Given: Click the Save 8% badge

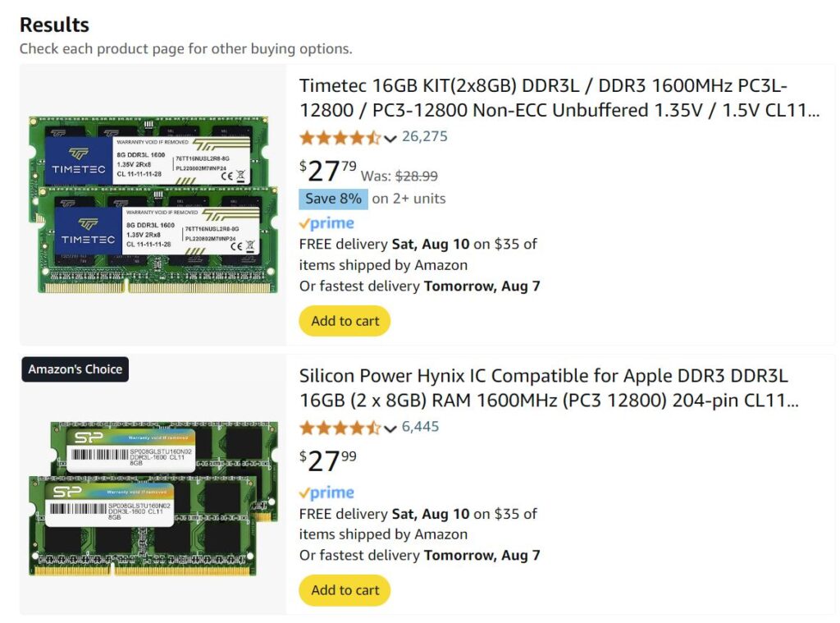Looking at the screenshot, I should point(333,199).
